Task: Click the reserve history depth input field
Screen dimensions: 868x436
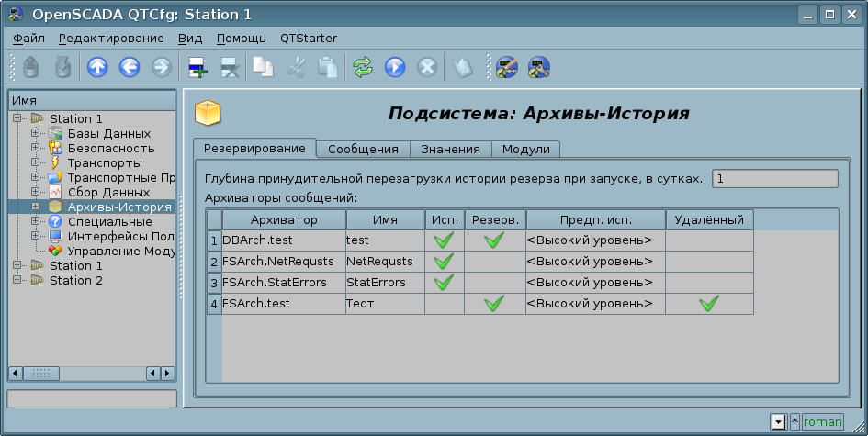Action: (775, 178)
